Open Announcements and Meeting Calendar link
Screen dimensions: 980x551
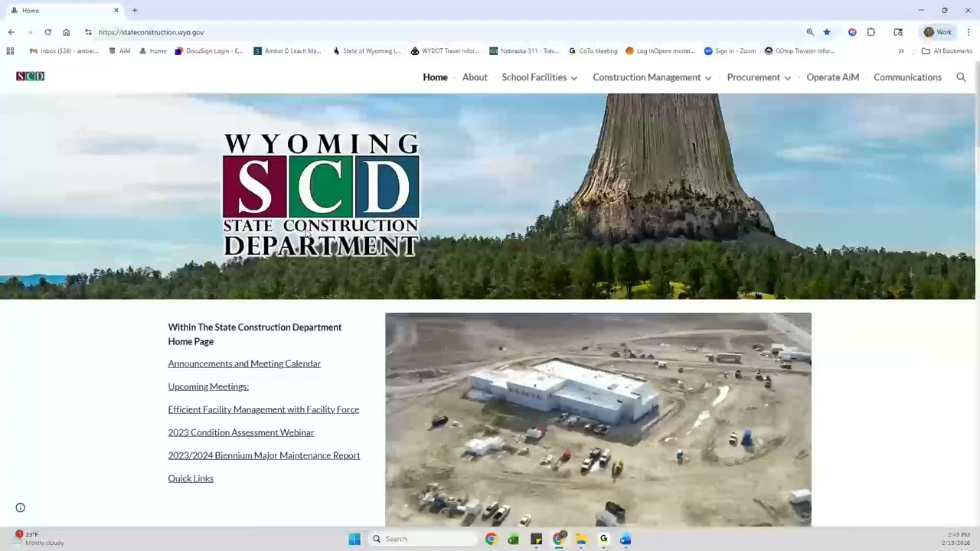coord(244,364)
